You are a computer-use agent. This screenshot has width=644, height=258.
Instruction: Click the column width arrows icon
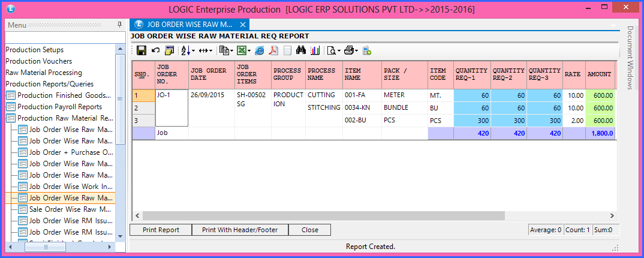coord(204,50)
